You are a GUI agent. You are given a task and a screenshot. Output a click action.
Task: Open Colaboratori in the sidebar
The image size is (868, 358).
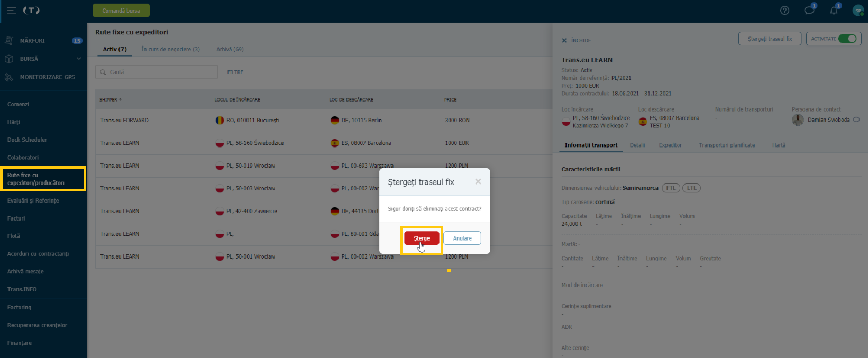tap(23, 158)
